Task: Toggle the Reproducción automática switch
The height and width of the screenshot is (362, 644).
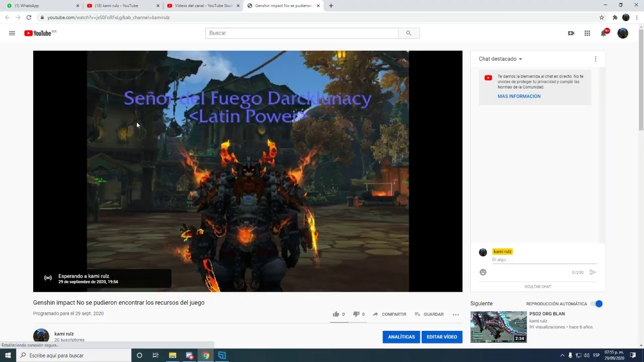Action: (596, 304)
